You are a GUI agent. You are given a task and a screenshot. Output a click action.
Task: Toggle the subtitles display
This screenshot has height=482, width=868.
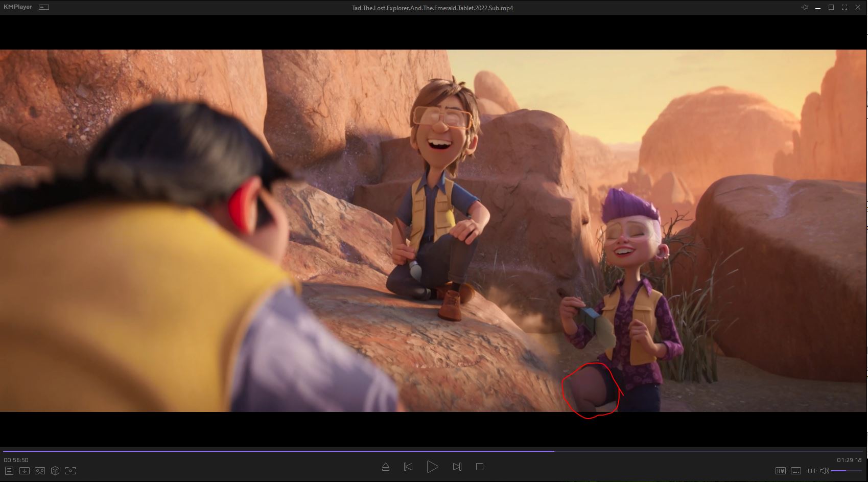click(795, 471)
